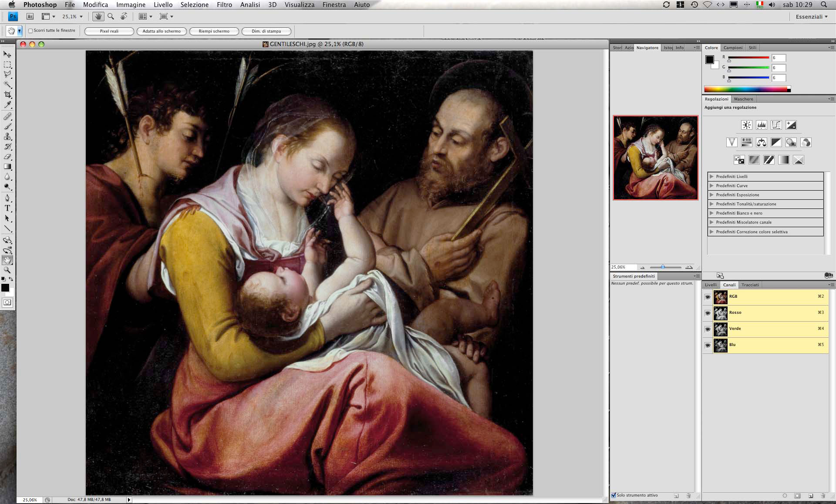
Task: Open the Essenziali workspace dropdown
Action: 812,17
